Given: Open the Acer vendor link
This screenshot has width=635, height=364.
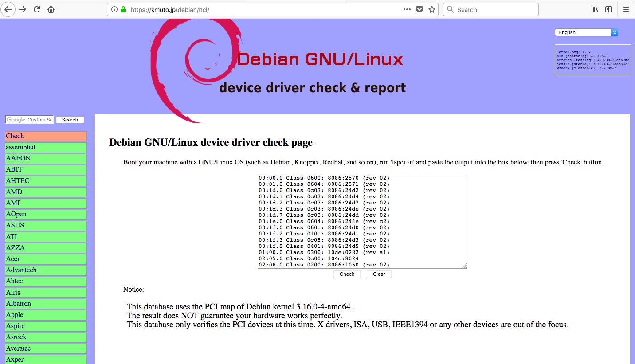Looking at the screenshot, I should 46,259.
